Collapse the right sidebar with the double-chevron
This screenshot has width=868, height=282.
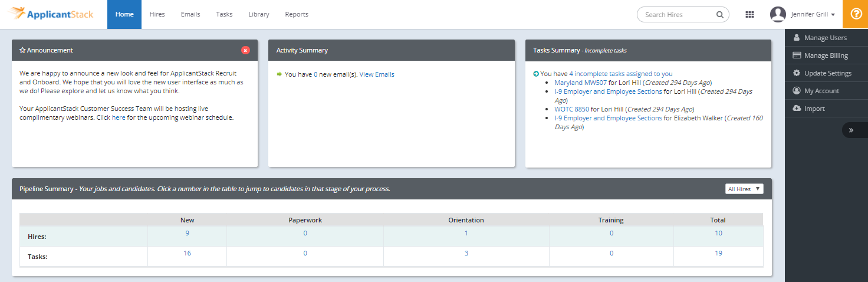(x=851, y=130)
